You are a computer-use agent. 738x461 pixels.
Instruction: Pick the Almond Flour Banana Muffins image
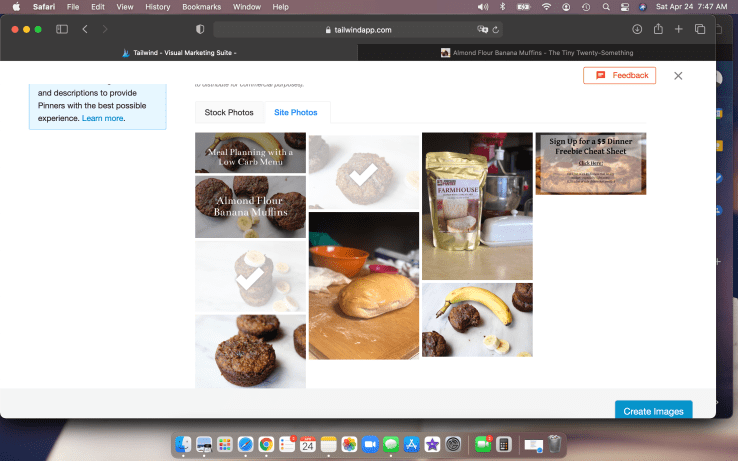(x=250, y=207)
